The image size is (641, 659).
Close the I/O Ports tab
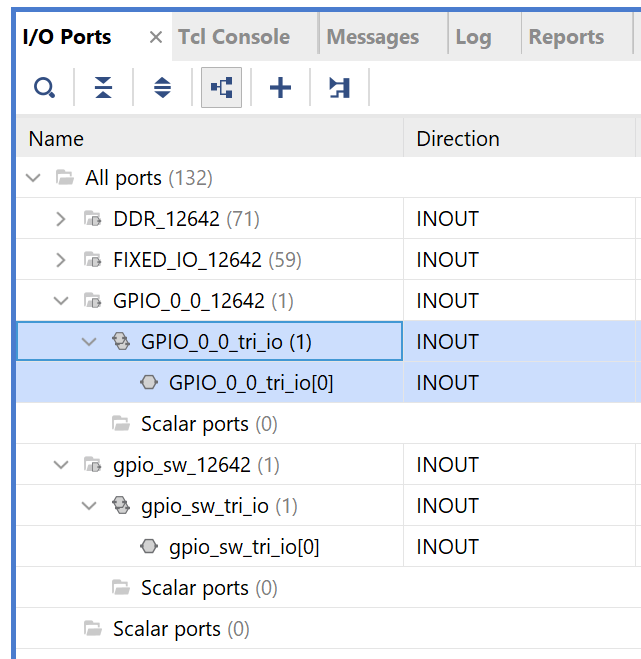pyautogui.click(x=156, y=37)
